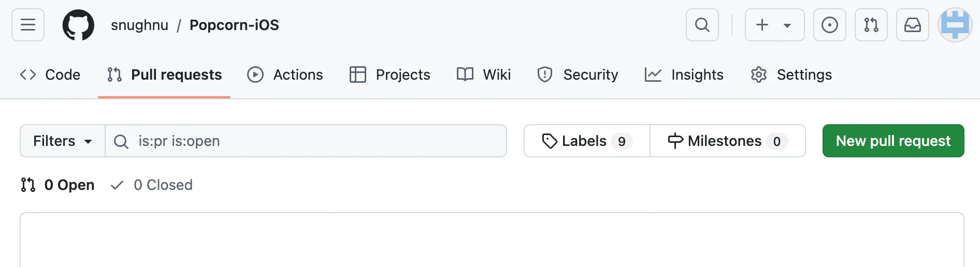
Task: Open the user avatar menu
Action: [955, 25]
